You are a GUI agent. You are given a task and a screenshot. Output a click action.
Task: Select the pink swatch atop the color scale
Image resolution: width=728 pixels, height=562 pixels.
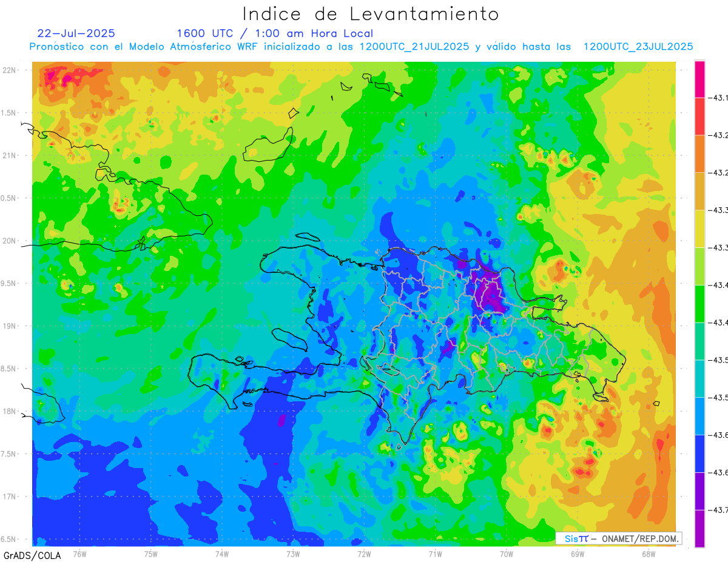click(x=699, y=79)
